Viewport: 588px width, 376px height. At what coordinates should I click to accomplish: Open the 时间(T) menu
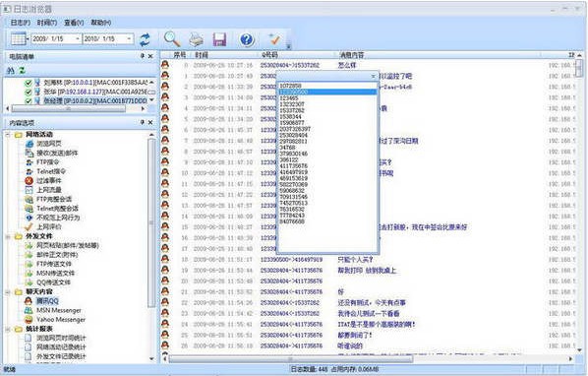pos(47,23)
